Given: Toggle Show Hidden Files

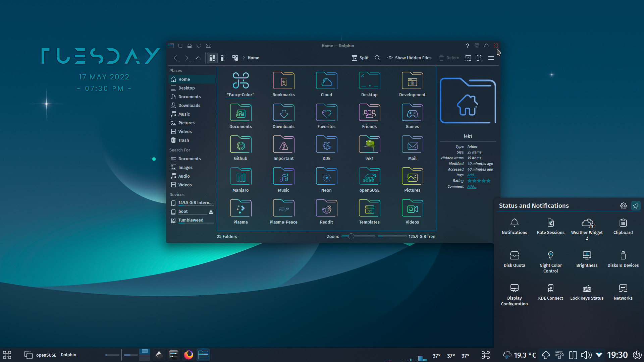Looking at the screenshot, I should [x=409, y=58].
